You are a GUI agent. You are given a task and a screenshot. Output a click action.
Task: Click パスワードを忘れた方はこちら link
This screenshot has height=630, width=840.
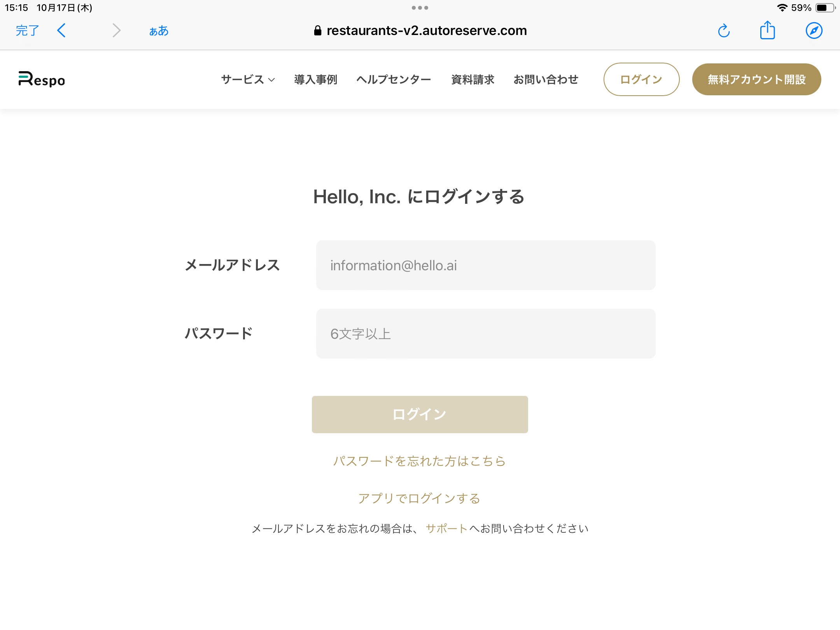(x=420, y=461)
